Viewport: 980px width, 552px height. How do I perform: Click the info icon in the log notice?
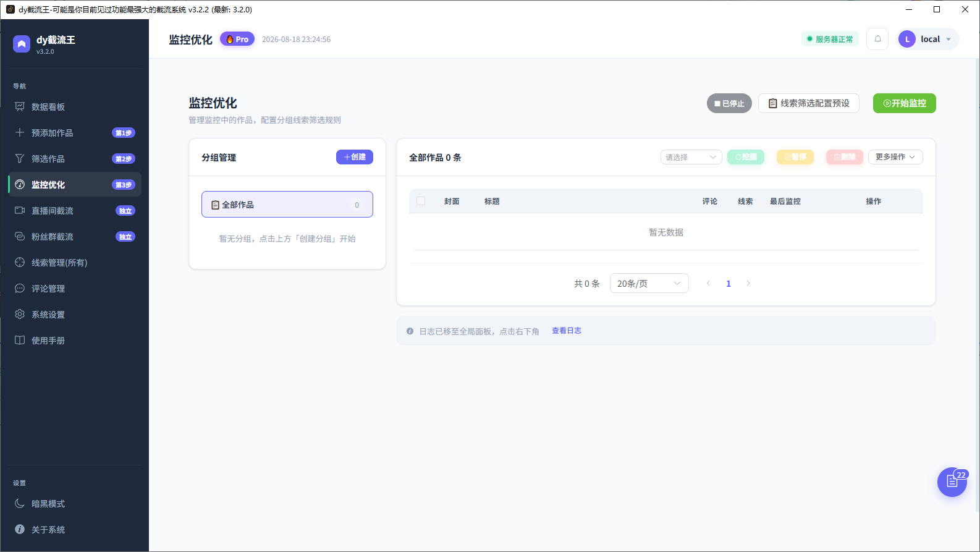(x=410, y=331)
